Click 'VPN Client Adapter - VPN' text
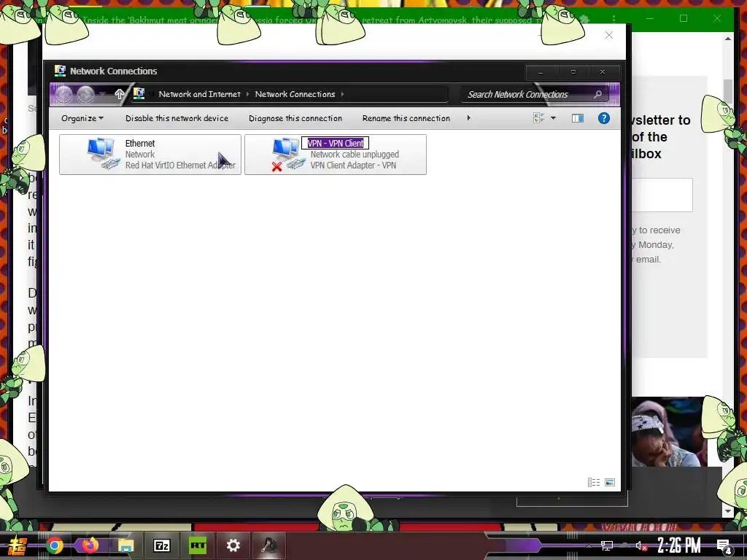This screenshot has height=560, width=747. coord(353,166)
